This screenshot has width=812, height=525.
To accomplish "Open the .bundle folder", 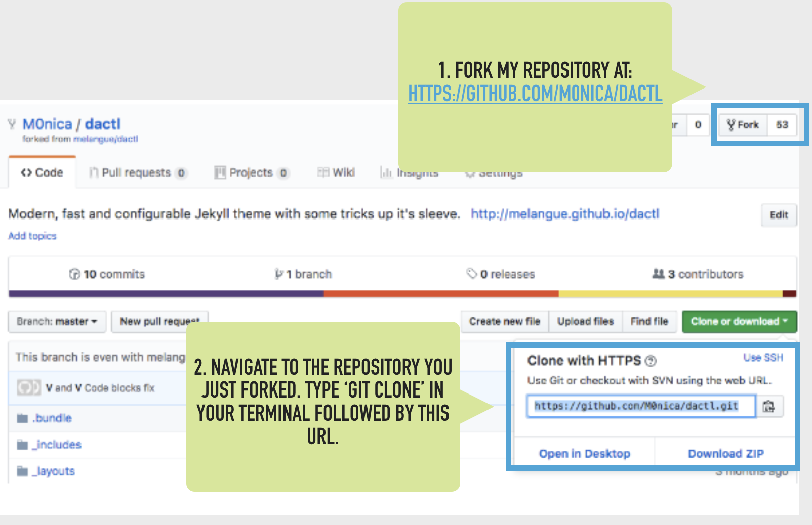I will pos(53,418).
